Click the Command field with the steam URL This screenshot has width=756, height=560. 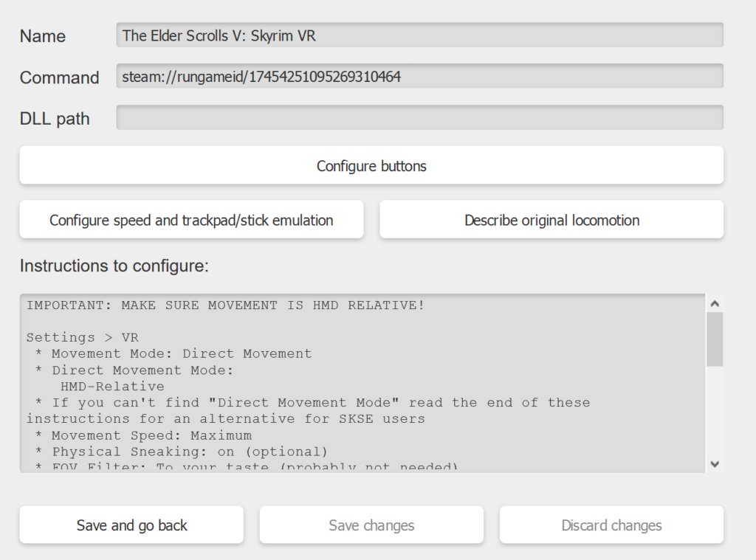pyautogui.click(x=419, y=76)
